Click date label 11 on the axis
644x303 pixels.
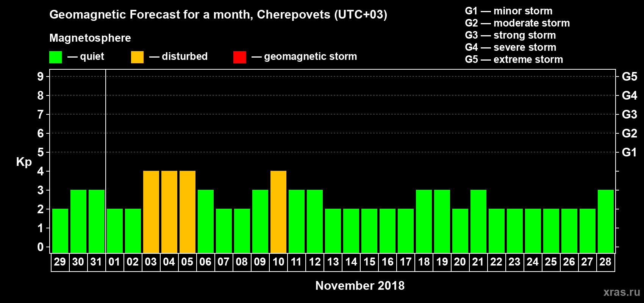pyautogui.click(x=296, y=262)
